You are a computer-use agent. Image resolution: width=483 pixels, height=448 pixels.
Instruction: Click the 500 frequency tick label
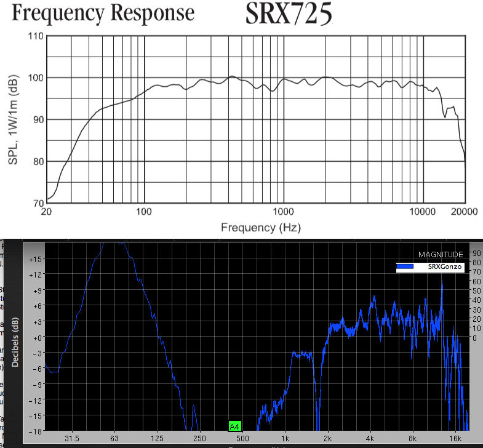(x=242, y=438)
